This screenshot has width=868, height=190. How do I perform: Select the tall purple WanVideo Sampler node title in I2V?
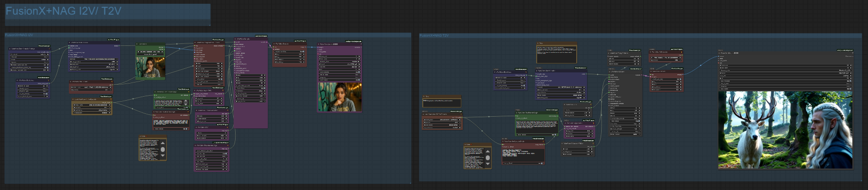coord(250,39)
